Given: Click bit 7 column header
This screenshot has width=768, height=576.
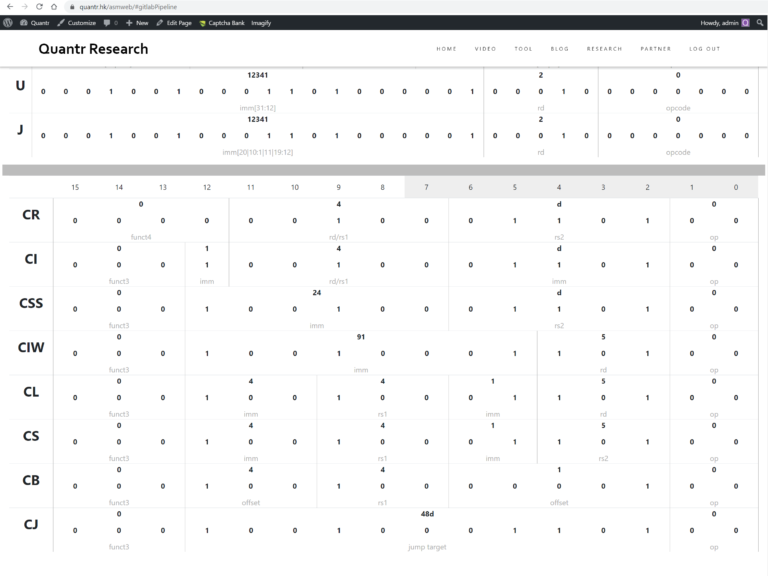Looking at the screenshot, I should (x=426, y=187).
